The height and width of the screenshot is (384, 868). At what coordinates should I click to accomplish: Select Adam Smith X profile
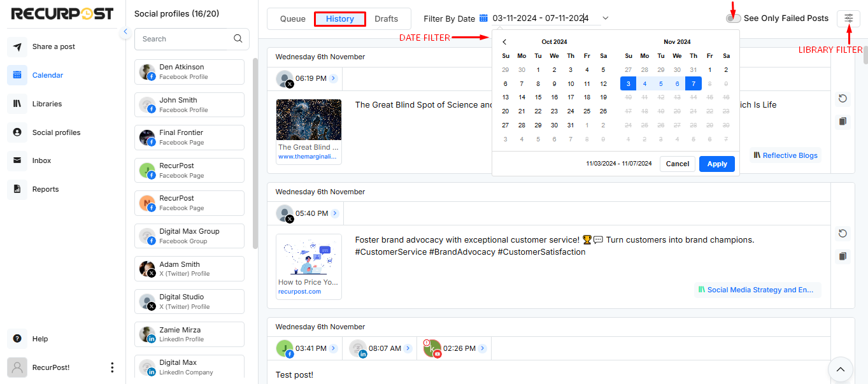(x=190, y=269)
